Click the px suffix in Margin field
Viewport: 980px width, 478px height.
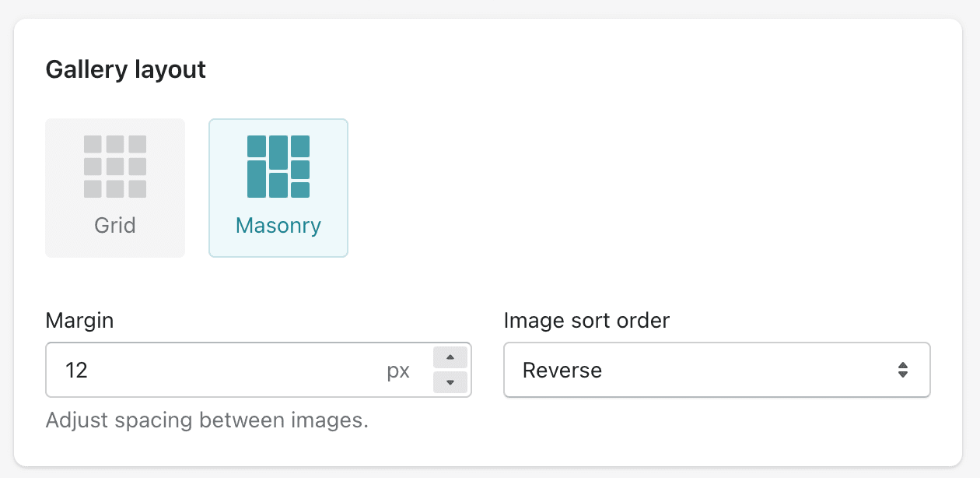click(398, 371)
